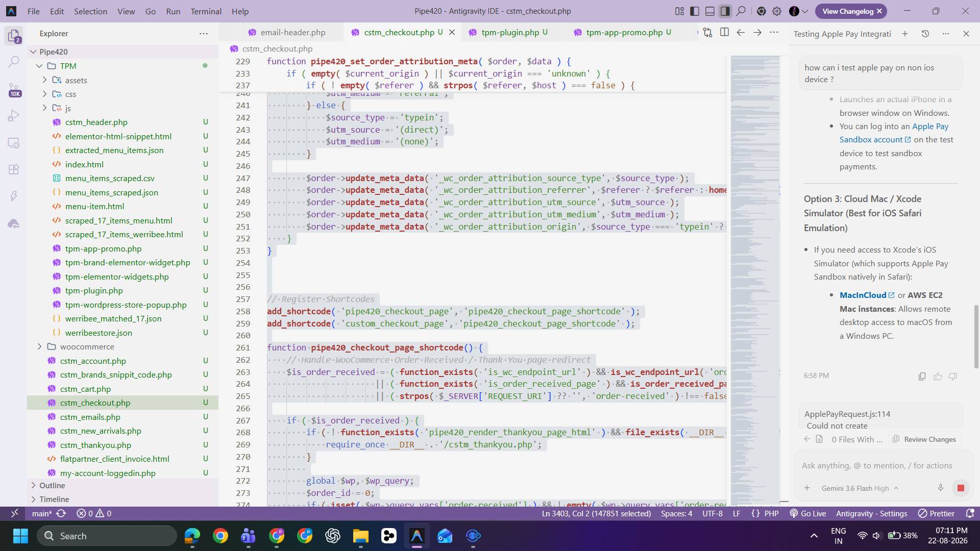
Task: Toggle the primary side bar layout button
Action: (694, 11)
